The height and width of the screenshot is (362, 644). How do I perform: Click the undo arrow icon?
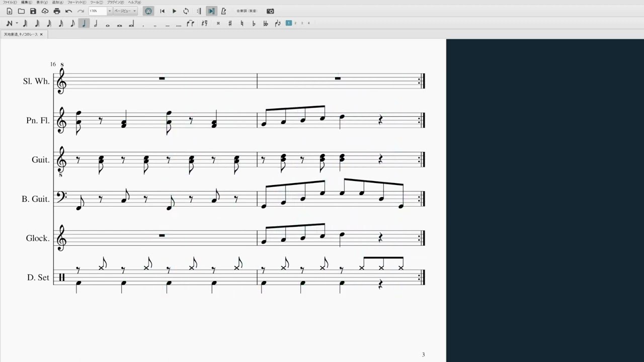(x=69, y=11)
